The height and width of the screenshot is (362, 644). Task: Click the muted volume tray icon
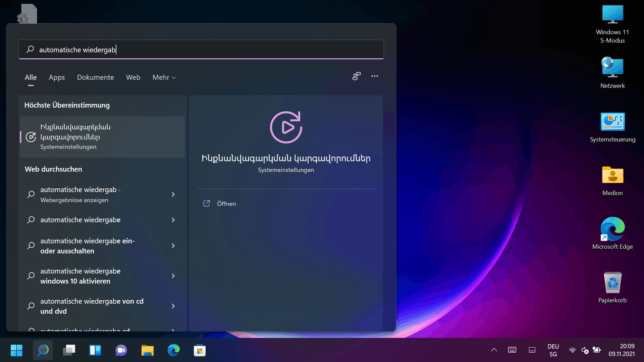(x=585, y=350)
